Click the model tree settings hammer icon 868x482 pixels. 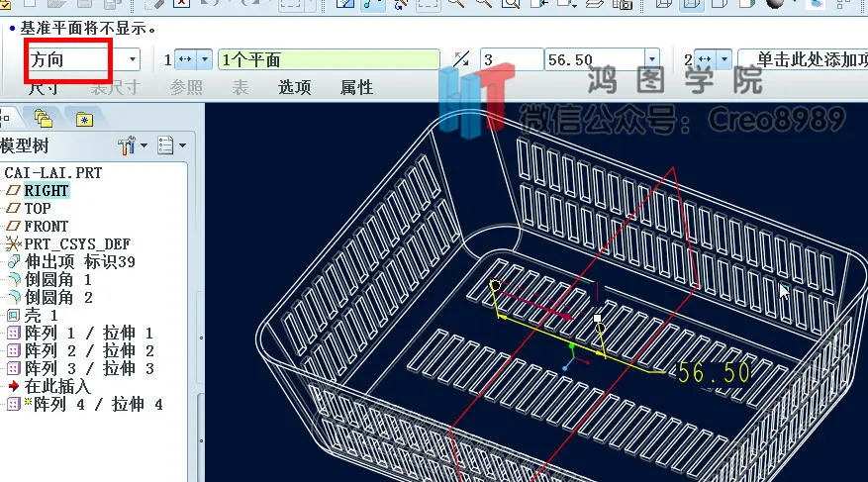pyautogui.click(x=127, y=145)
